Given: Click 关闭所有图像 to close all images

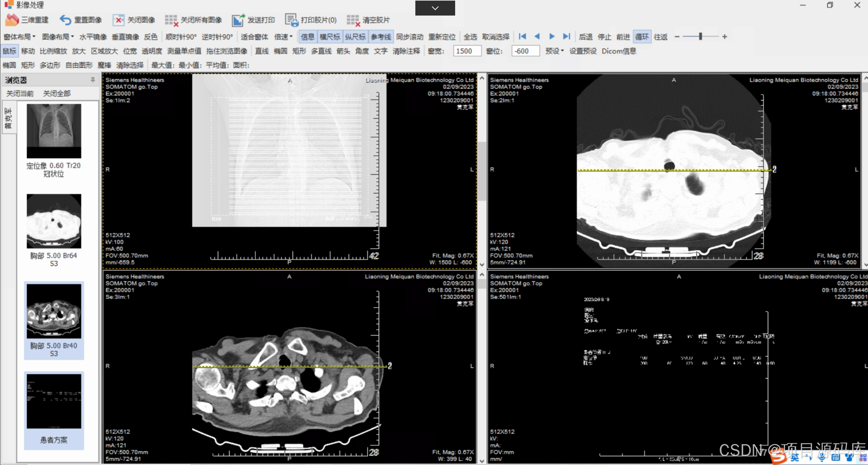Looking at the screenshot, I should coord(193,20).
